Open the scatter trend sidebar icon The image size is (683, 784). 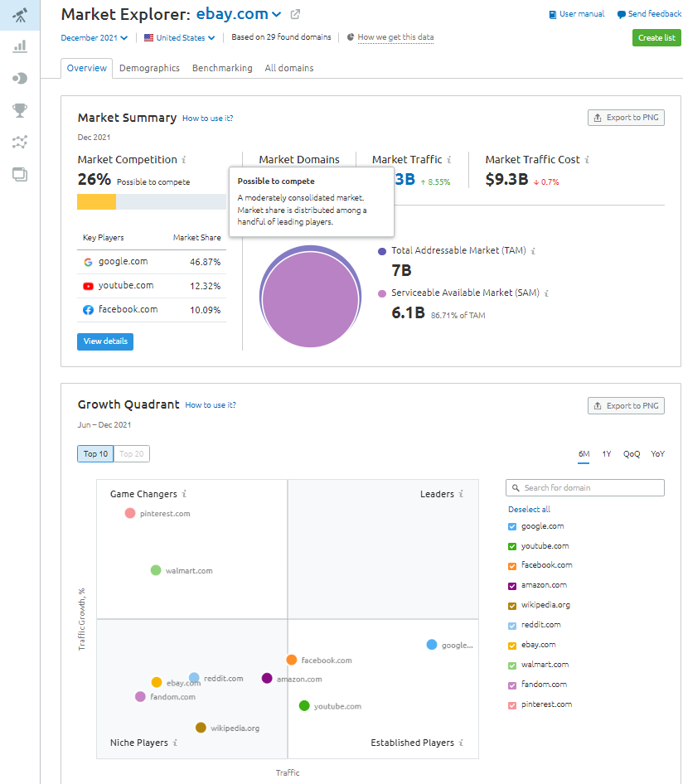[20, 142]
